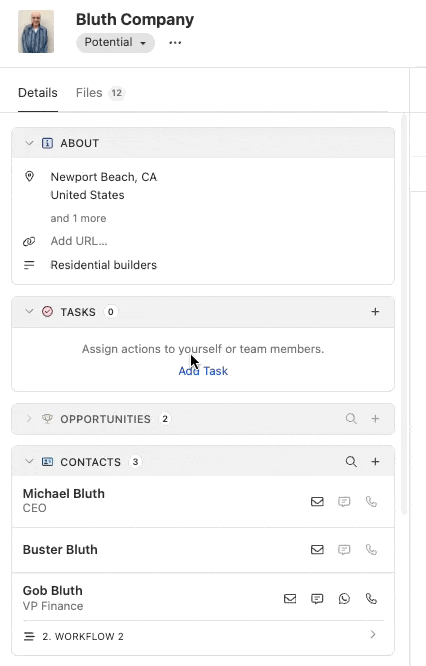Click the description lines icon
The width and height of the screenshot is (426, 666).
29,265
